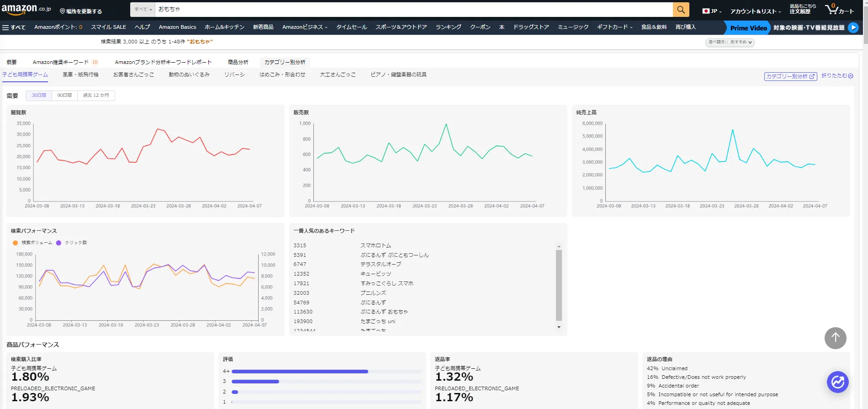The image size is (868, 409).
Task: Open the 食品&飲料 nav link
Action: 654,27
